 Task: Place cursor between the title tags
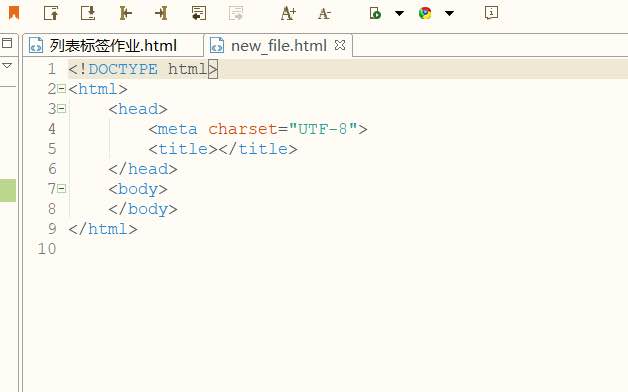218,149
